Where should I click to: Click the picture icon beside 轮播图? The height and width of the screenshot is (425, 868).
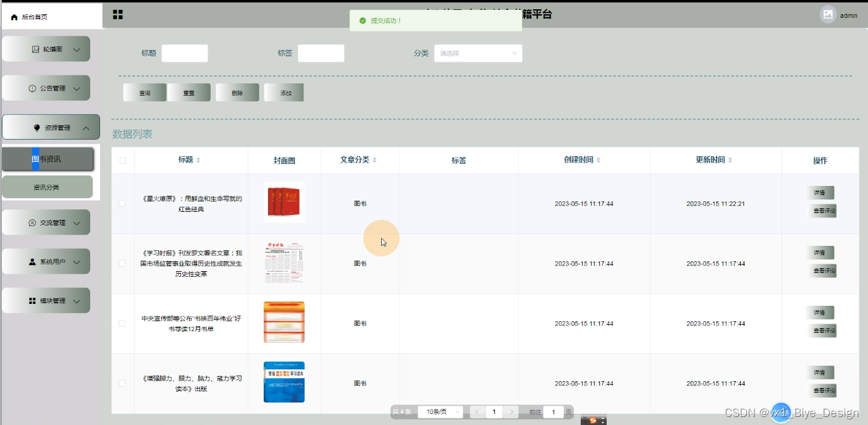tap(35, 49)
